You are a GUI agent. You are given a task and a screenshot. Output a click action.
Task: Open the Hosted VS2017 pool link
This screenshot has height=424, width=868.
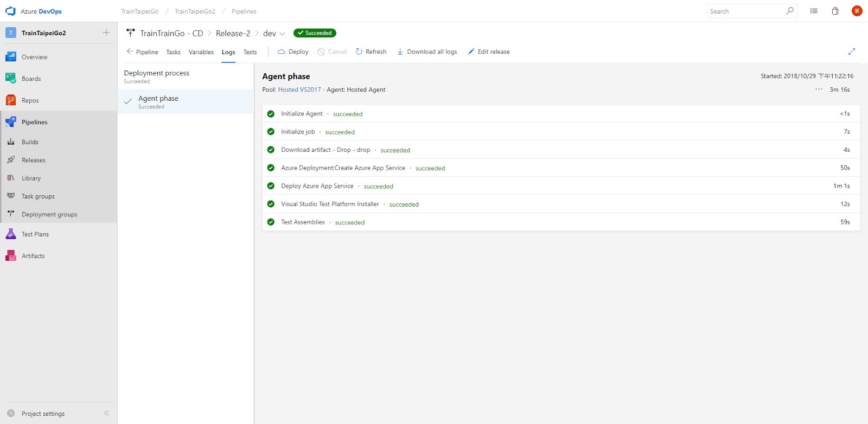pyautogui.click(x=299, y=90)
